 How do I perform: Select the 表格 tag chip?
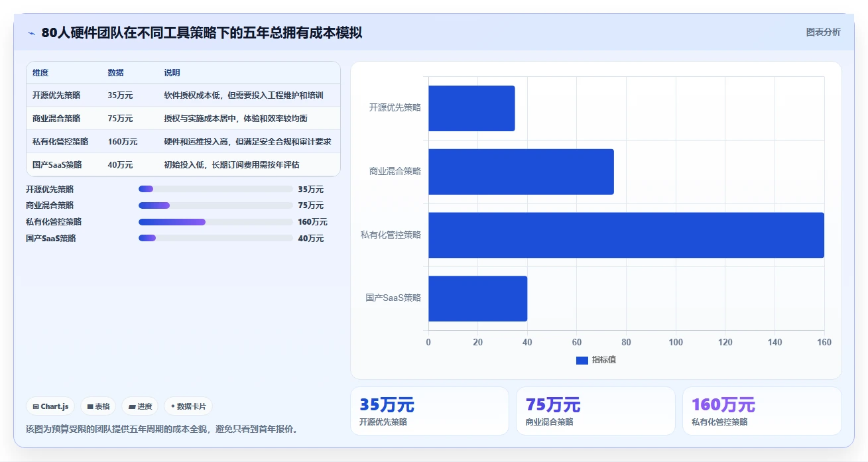coord(98,406)
